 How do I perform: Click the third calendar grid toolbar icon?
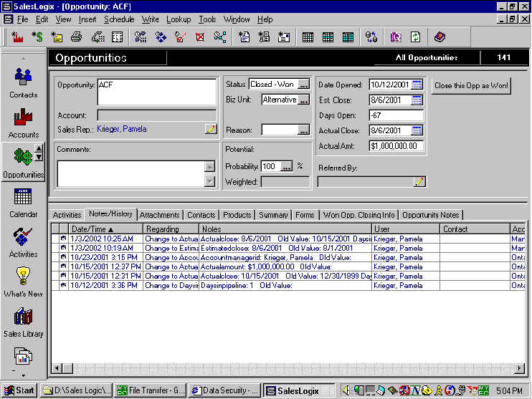[x=348, y=37]
